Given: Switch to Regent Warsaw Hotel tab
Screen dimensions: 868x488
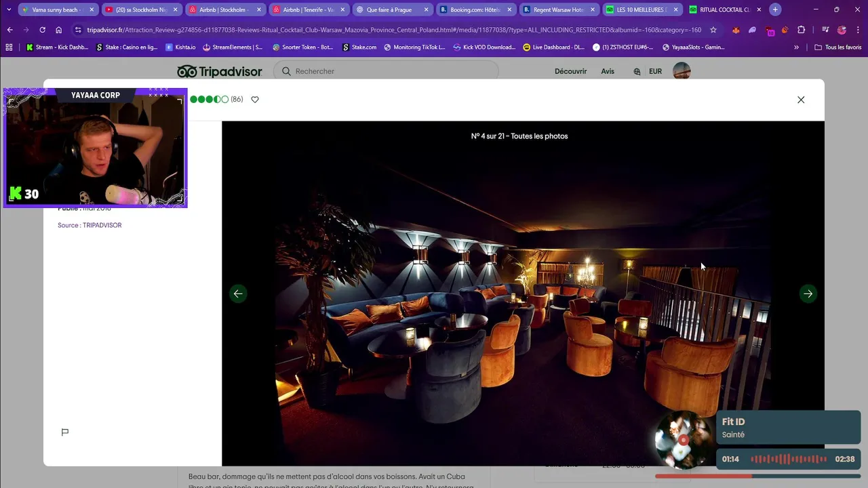Looking at the screenshot, I should click(x=559, y=9).
